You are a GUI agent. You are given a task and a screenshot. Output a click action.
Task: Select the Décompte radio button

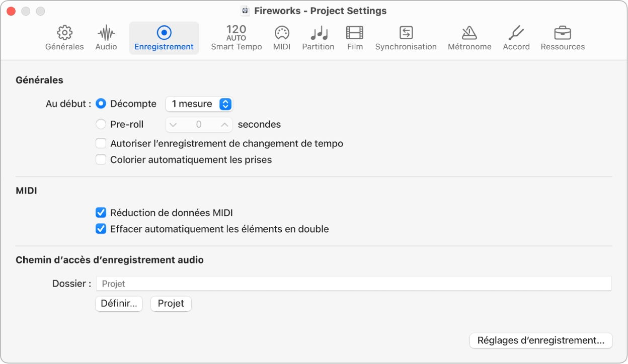(x=101, y=104)
